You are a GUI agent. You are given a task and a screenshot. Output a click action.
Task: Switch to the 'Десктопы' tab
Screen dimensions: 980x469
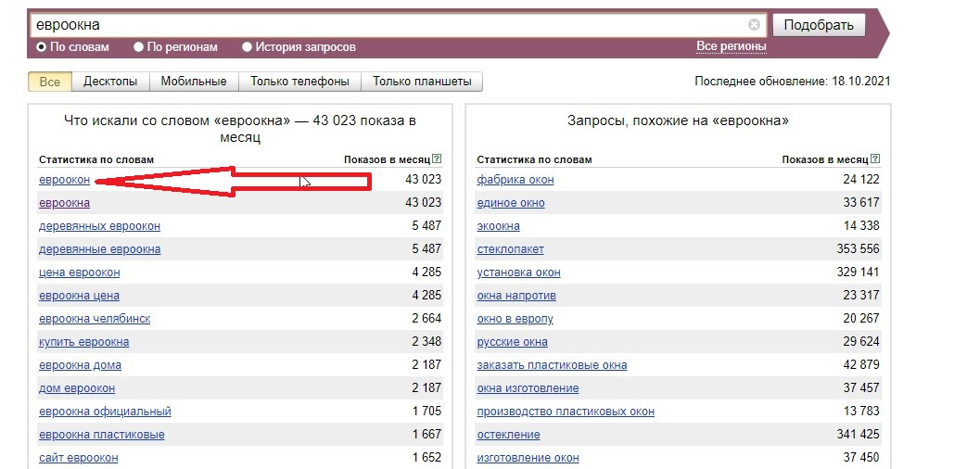click(x=110, y=82)
